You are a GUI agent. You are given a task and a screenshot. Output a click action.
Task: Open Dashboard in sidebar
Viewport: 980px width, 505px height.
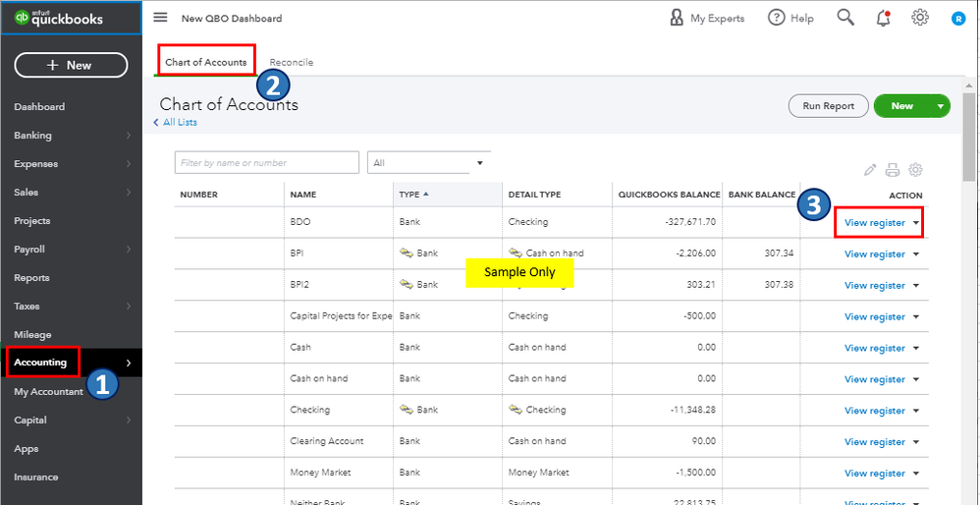(x=39, y=107)
